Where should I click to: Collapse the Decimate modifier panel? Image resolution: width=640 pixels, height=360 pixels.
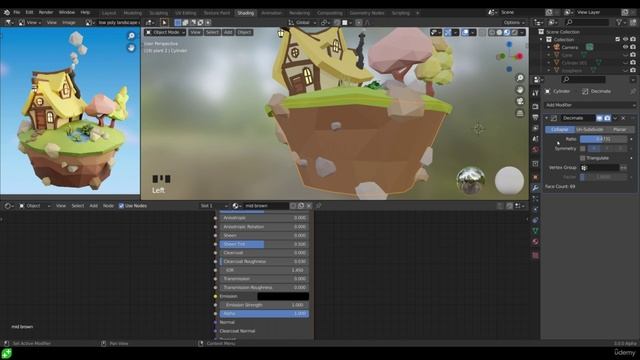tap(547, 118)
